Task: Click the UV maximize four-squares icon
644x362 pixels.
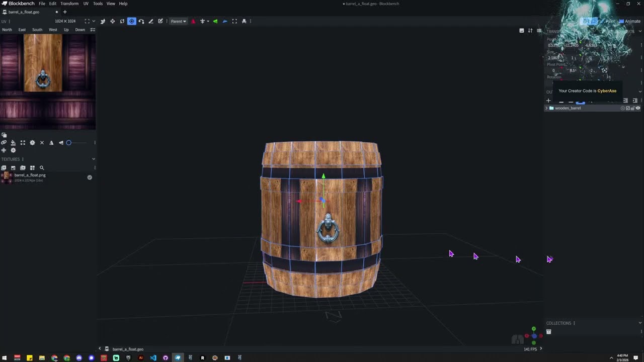Action: (23, 143)
